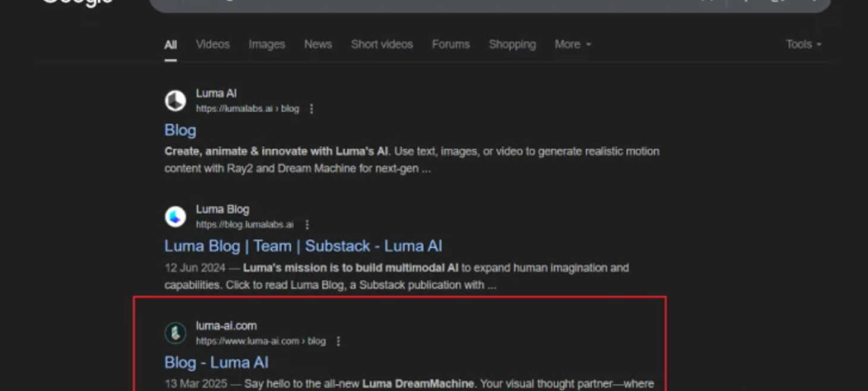Open three-dot menu beside lumalabs.ai › blog

click(x=312, y=109)
